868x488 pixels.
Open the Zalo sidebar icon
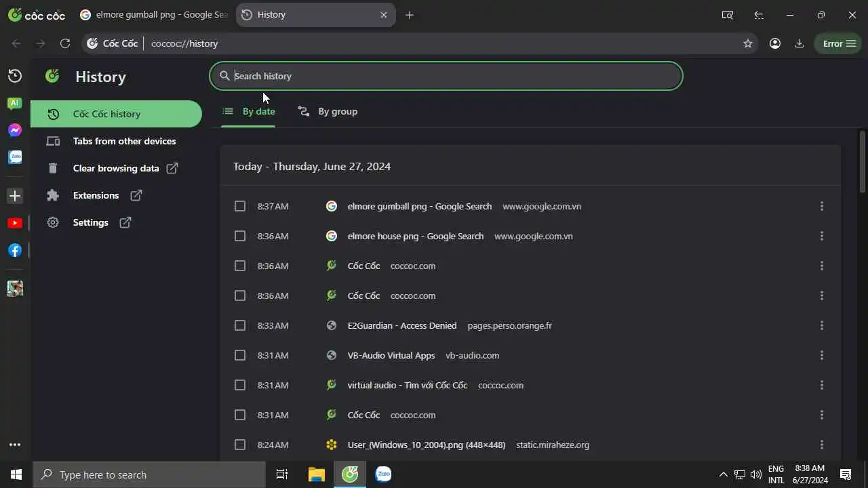[x=14, y=157]
